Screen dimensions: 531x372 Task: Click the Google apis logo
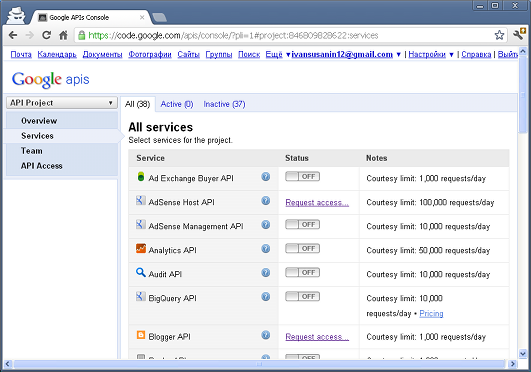click(x=50, y=79)
